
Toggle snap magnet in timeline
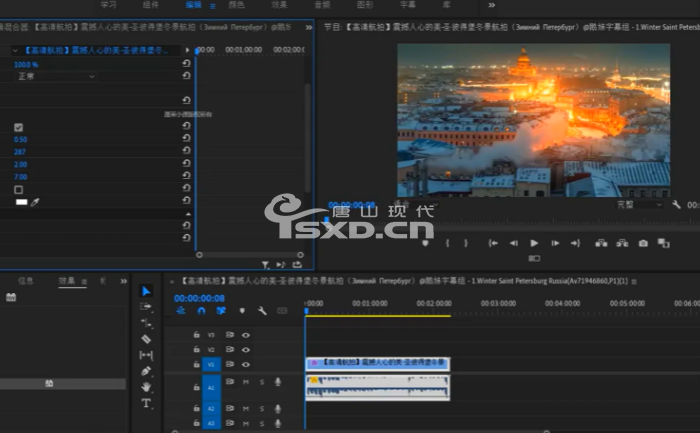(x=201, y=311)
